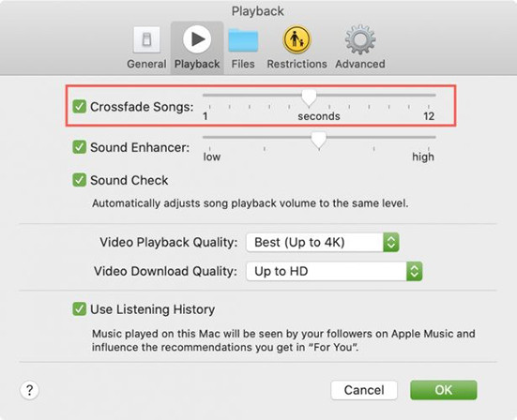The height and width of the screenshot is (420, 517).
Task: Click the 12-second end of the crossfade track
Action: click(x=433, y=96)
